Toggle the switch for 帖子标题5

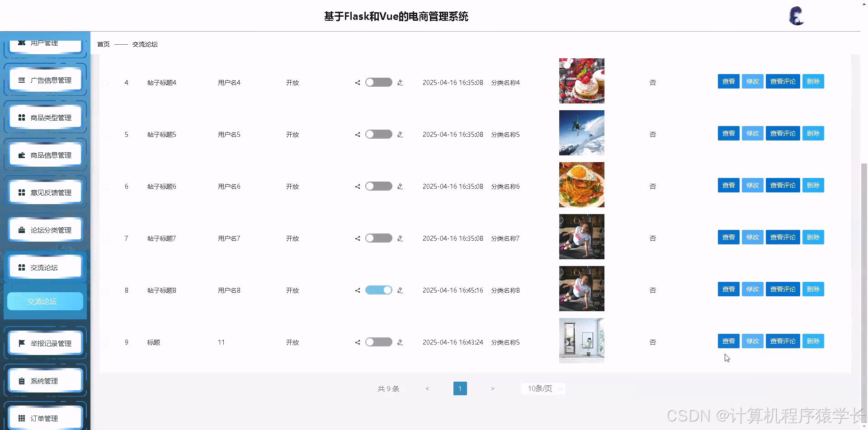(379, 134)
